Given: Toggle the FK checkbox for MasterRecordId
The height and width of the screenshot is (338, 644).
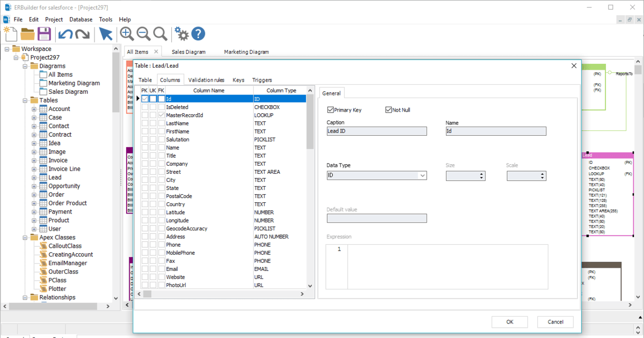Looking at the screenshot, I should coord(162,115).
